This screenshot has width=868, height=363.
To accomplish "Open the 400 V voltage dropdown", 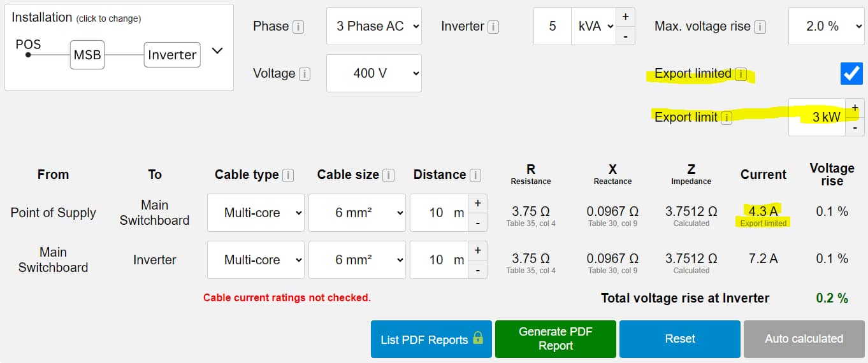I will point(374,73).
